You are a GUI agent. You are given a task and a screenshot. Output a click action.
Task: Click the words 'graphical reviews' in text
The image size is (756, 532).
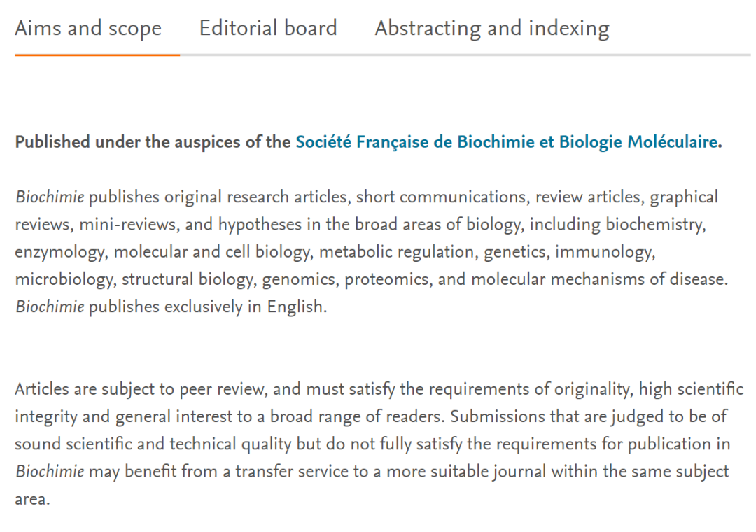pyautogui.click(x=683, y=197)
